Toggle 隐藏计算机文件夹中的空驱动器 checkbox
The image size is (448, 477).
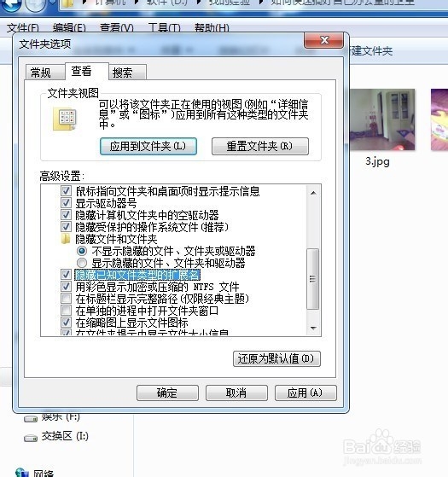click(x=66, y=215)
